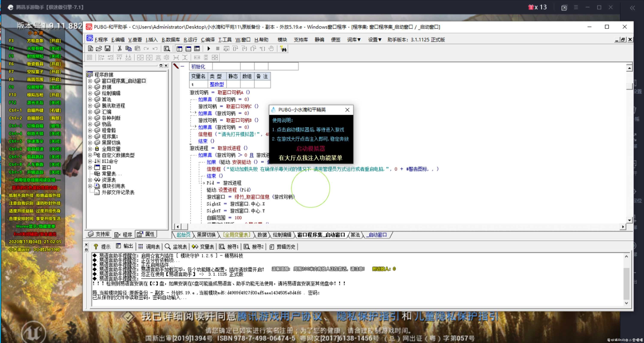644x343 pixels.
Task: Click the pin icon on tree panel
Action: pos(161,66)
